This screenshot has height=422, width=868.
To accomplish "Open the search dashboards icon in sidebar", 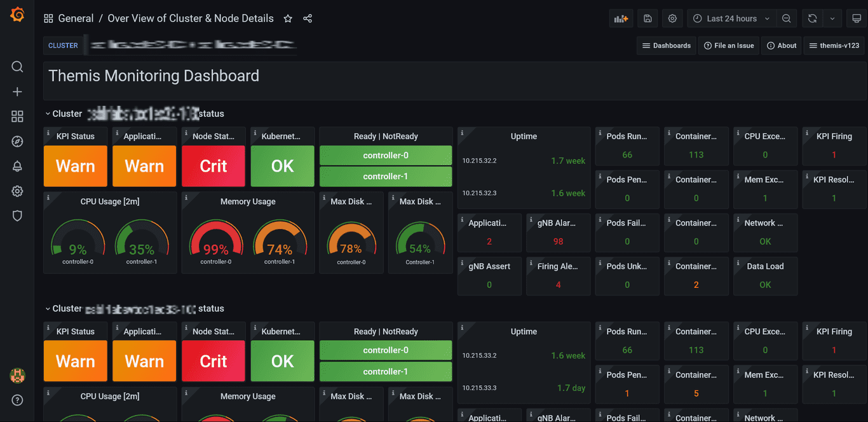I will tap(17, 67).
